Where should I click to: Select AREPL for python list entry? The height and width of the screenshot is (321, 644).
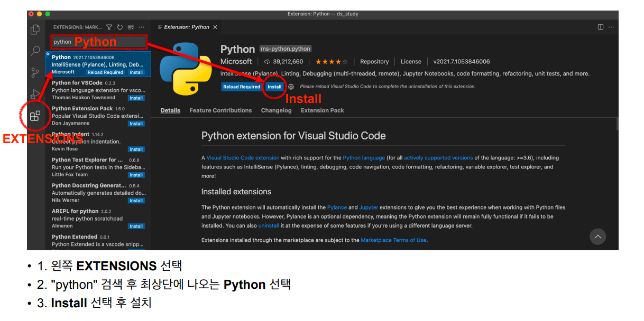click(x=98, y=218)
